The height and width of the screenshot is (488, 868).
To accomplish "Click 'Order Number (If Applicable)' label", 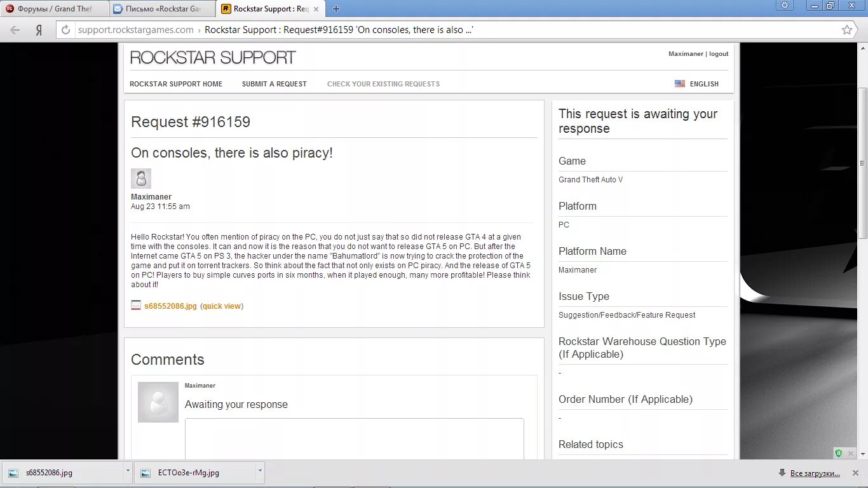I will click(x=625, y=399).
